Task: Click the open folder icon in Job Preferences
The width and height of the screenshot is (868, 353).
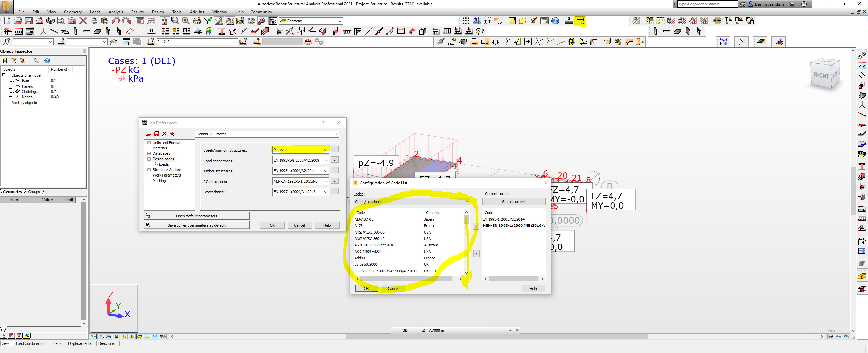Action: [149, 134]
